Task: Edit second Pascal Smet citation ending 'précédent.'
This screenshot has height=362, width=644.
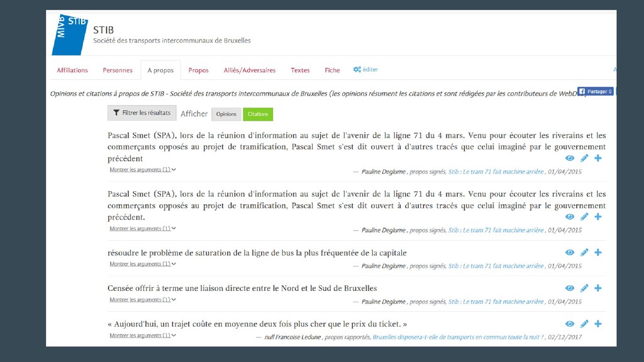Action: (584, 217)
